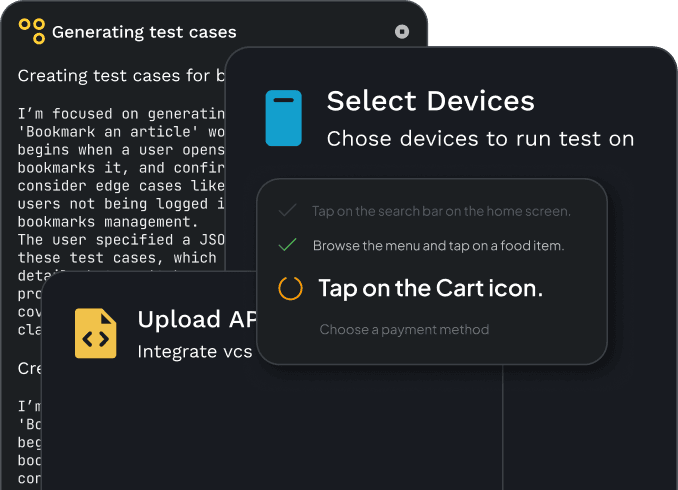Select the 'Browse the menu' step

point(440,245)
